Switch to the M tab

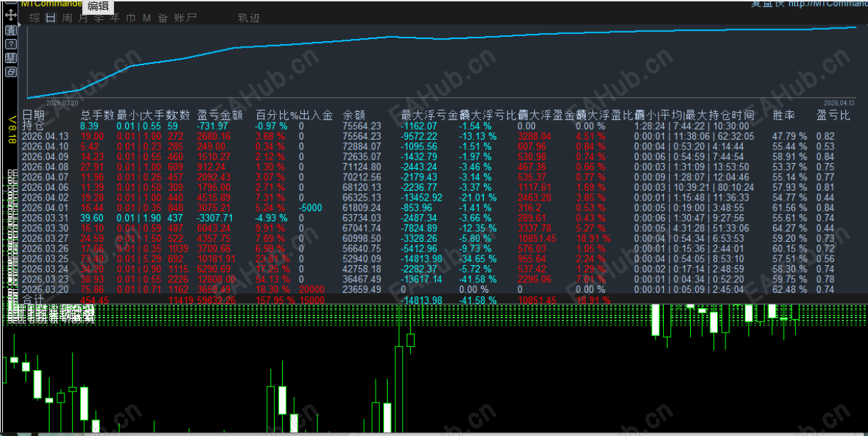click(147, 18)
